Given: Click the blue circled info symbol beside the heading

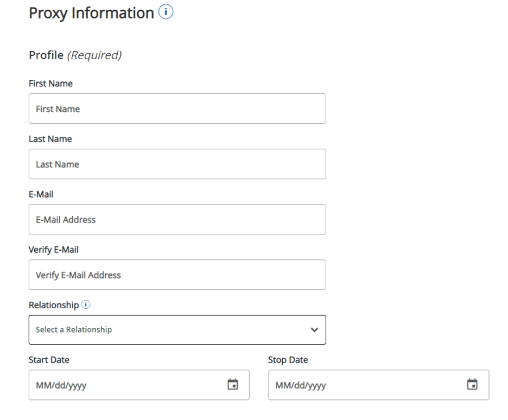Looking at the screenshot, I should click(x=166, y=12).
